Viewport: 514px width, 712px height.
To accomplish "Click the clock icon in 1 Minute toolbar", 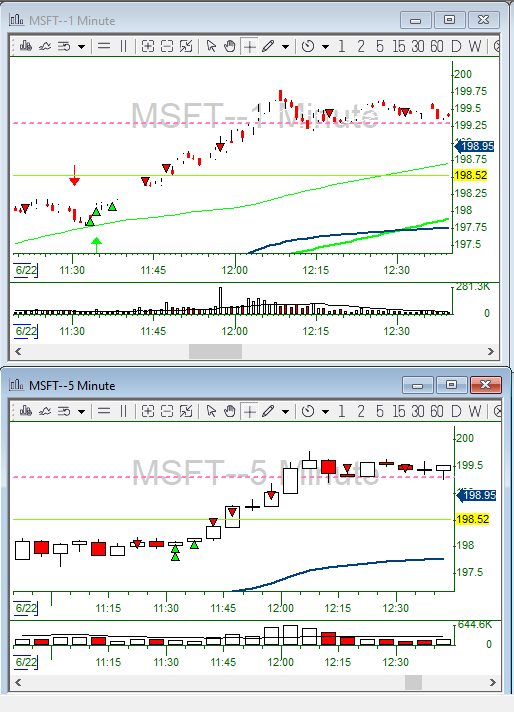I will point(308,46).
